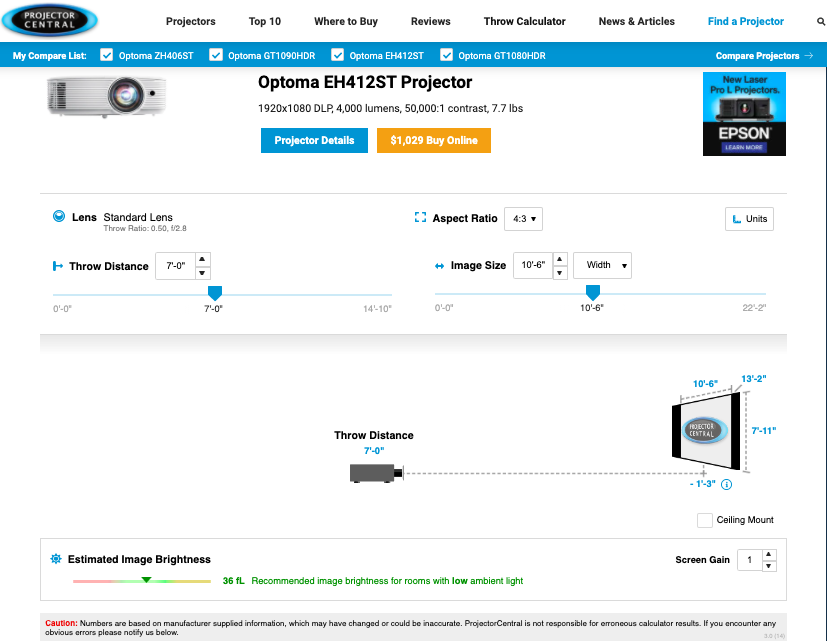
Task: Click the Compare Projectors arrow icon
Action: [809, 55]
